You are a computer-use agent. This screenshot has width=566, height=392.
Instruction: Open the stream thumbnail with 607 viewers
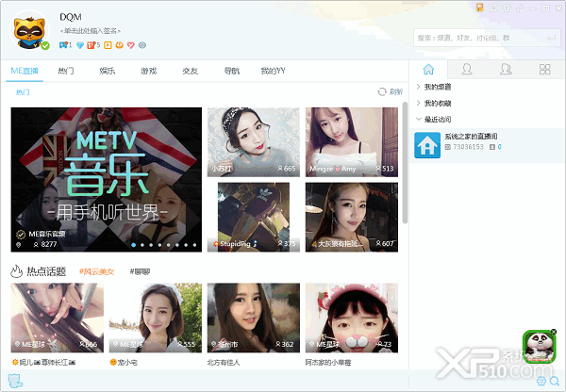point(352,217)
